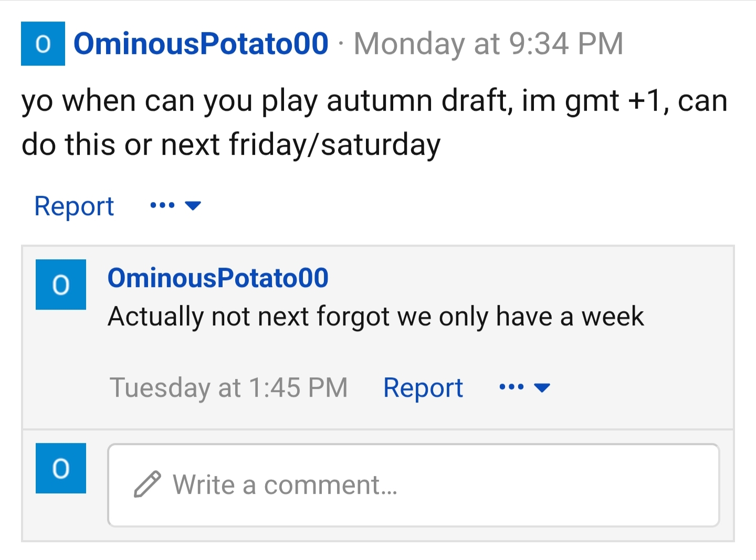This screenshot has height=560, width=756.
Task: Click the pencil icon in comment box
Action: click(147, 484)
